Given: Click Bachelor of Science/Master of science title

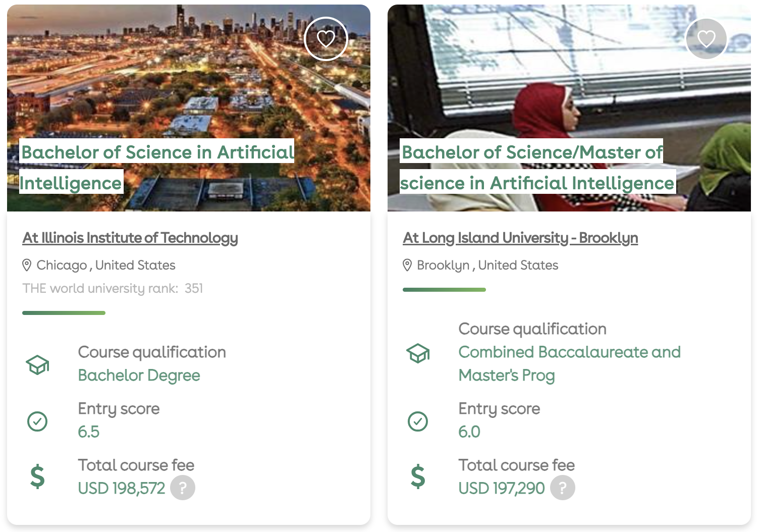Looking at the screenshot, I should (x=532, y=152).
